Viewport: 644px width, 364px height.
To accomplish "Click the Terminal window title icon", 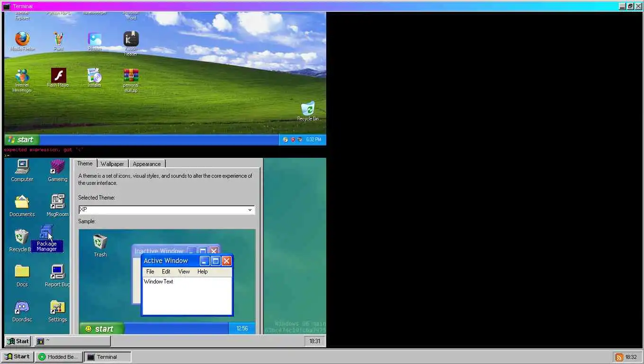I will 7,6.
